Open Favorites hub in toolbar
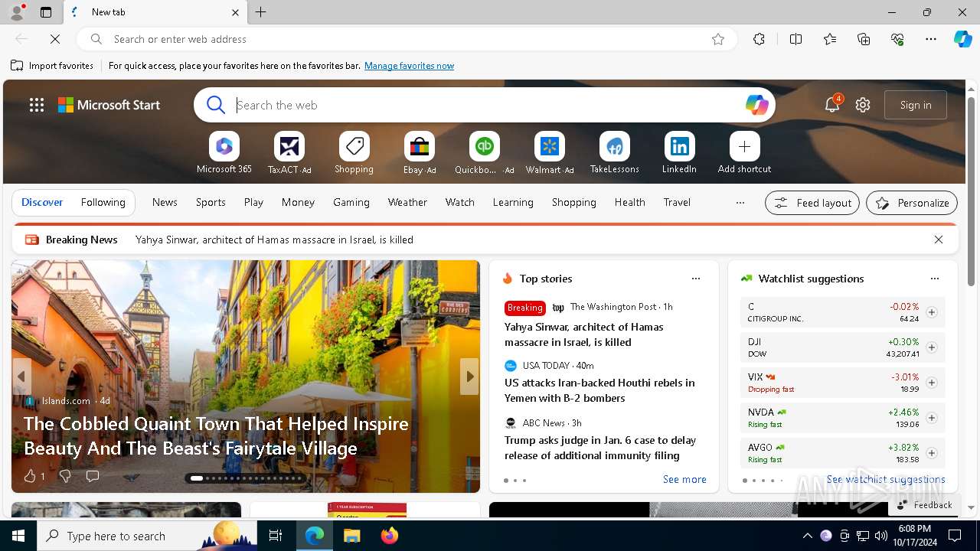 (x=830, y=39)
